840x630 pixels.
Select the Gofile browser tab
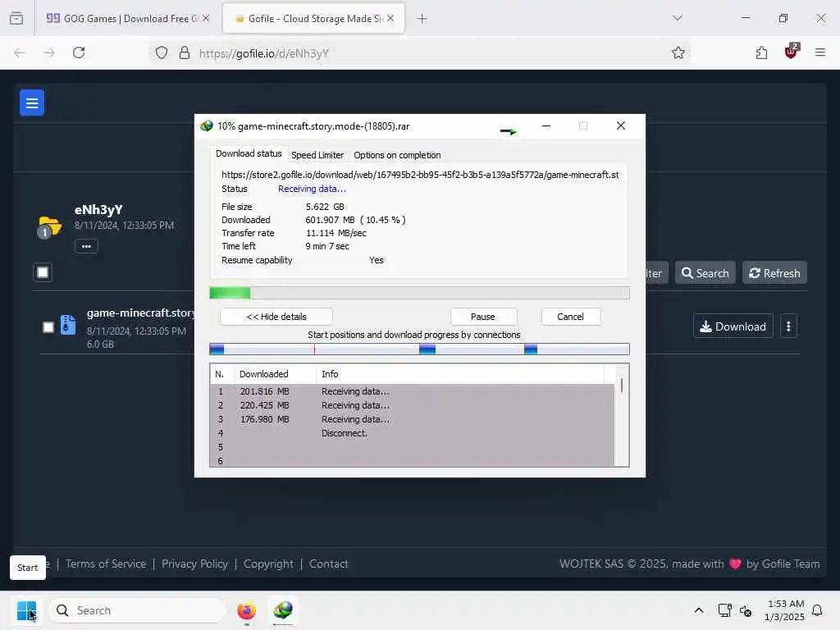point(313,19)
